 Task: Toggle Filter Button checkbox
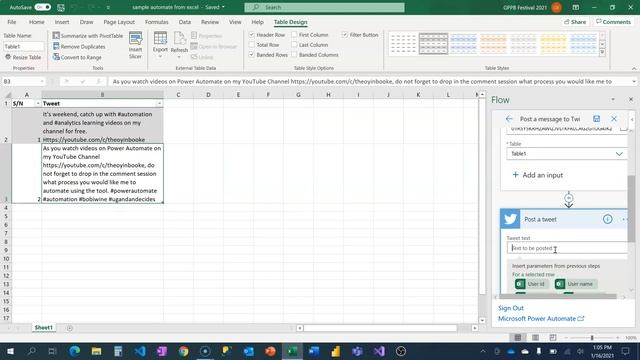345,35
